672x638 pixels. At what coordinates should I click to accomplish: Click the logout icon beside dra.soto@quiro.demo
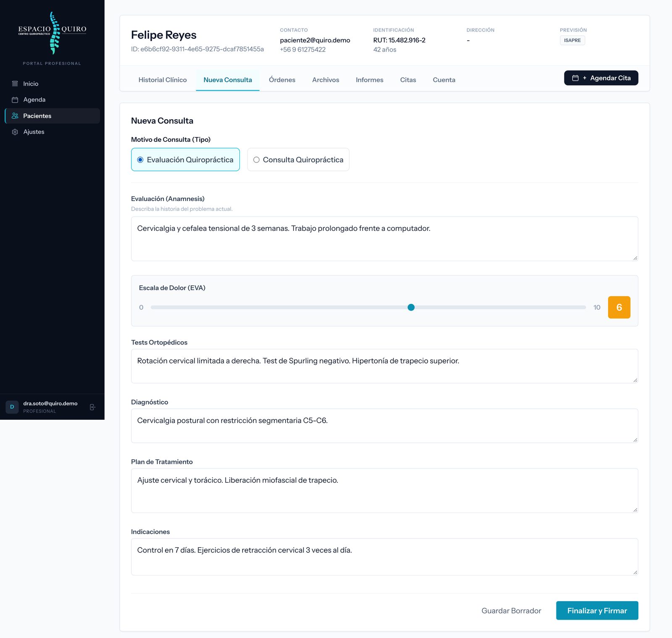pos(92,407)
